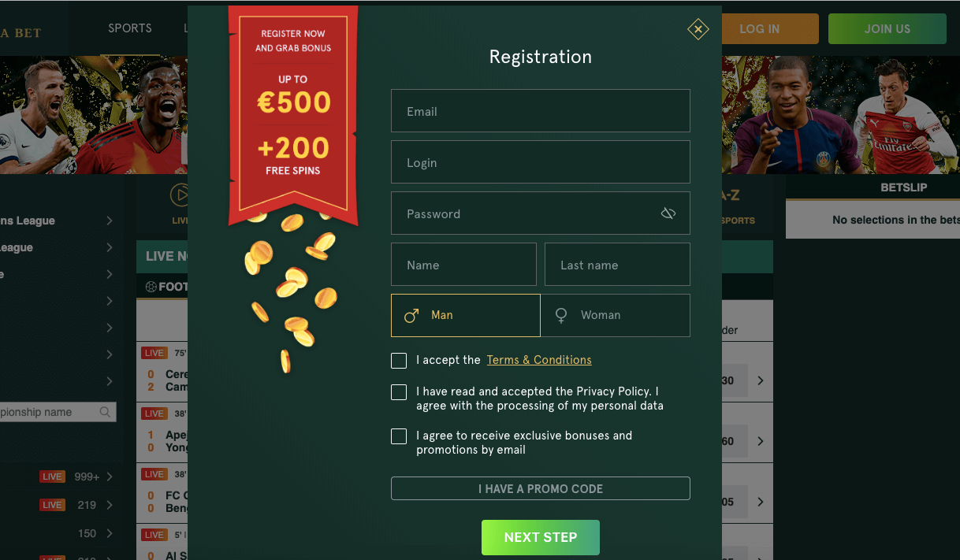
Task: Enable exclusive bonuses and promotions by email
Action: click(399, 436)
